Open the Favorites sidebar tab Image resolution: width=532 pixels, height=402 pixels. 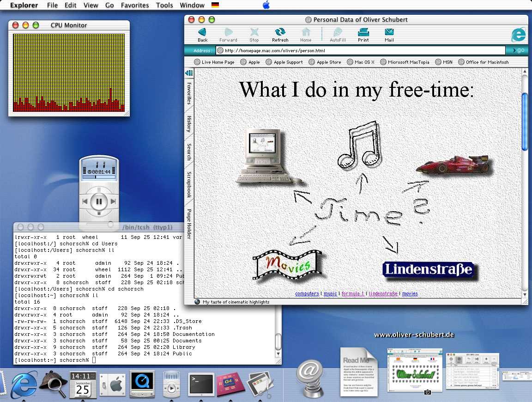[x=189, y=94]
